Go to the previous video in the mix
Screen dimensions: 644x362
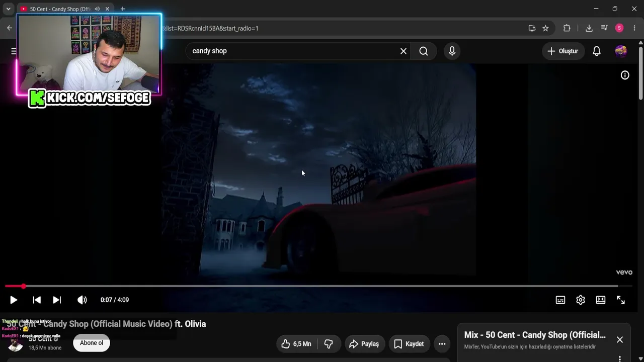point(37,300)
